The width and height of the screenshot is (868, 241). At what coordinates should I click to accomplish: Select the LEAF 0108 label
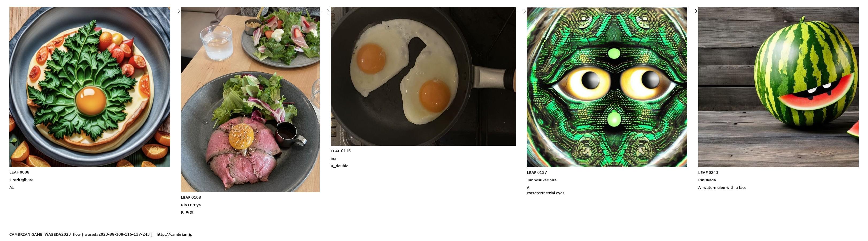[x=191, y=197]
